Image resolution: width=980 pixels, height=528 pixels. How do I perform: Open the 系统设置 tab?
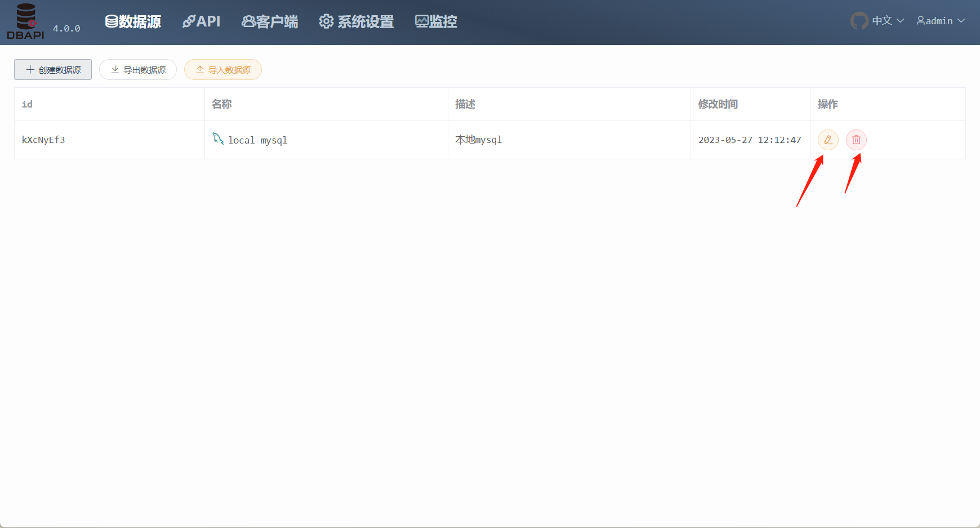(x=357, y=21)
